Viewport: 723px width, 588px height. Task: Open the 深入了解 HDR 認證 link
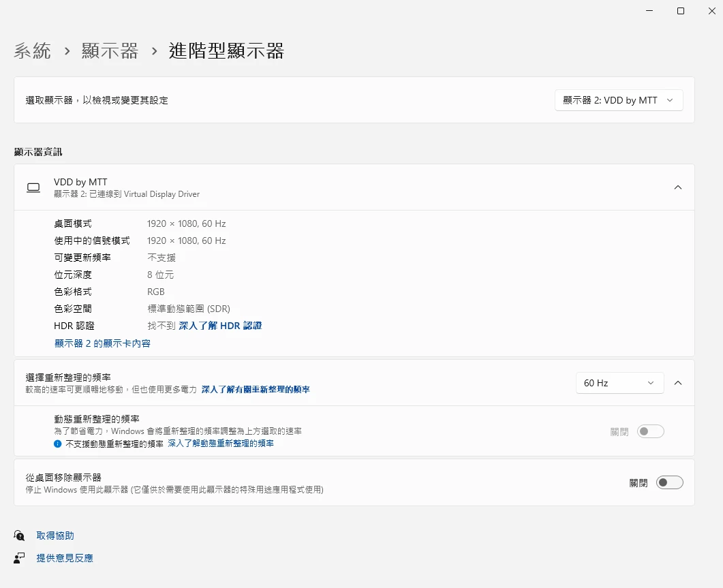tap(220, 326)
